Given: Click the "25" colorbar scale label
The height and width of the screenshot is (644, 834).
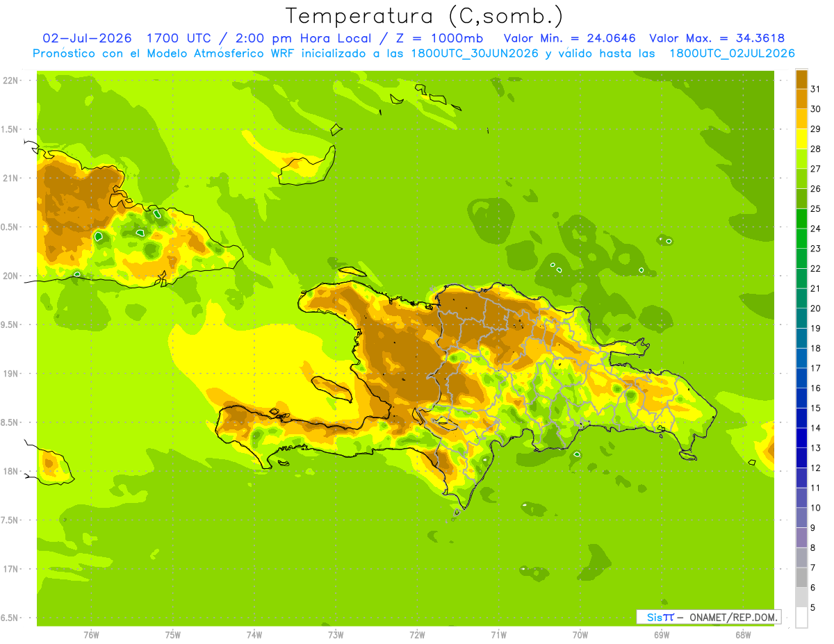Looking at the screenshot, I should pos(815,208).
